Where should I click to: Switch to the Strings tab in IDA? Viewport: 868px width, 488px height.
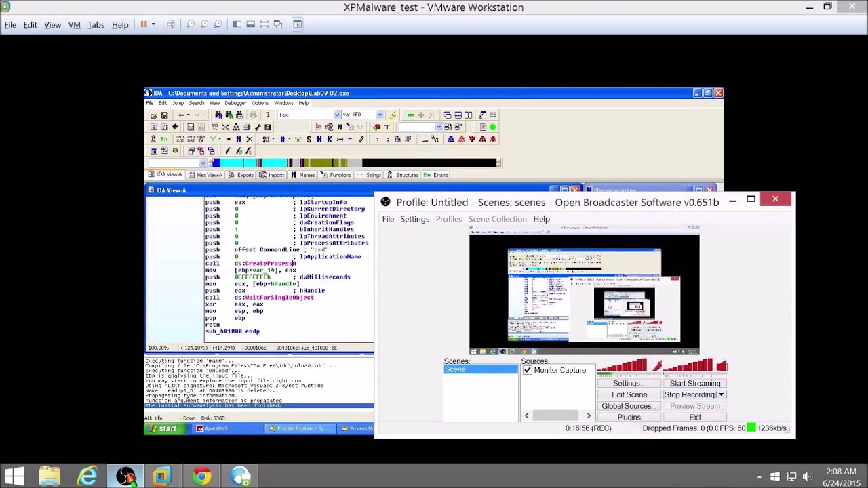(369, 175)
